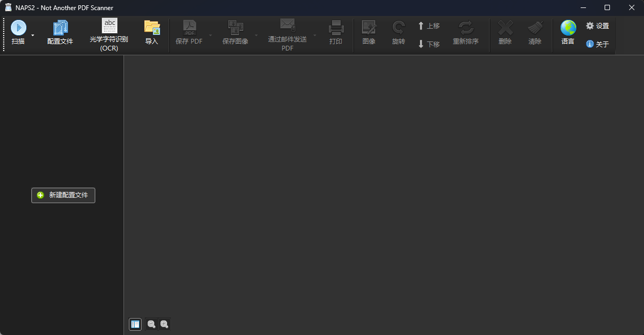Start scanning with the 扫描 button

coord(18,33)
